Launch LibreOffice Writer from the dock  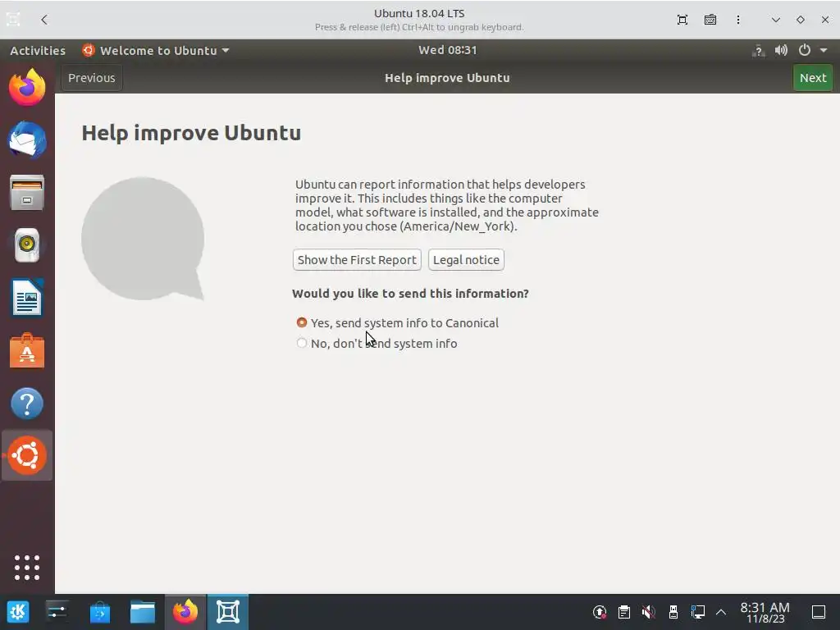[x=27, y=297]
